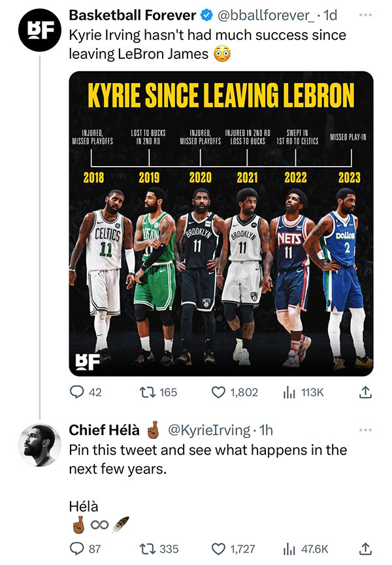Screen dimensions: 392x565
Task: Retweet Chief Hélà's reply
Action: [x=151, y=549]
